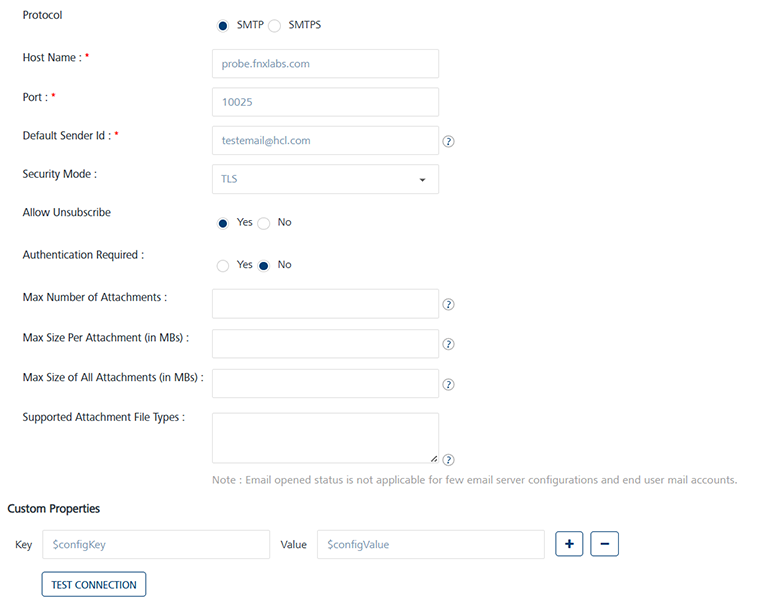Select the SMTP protocol radio button
771x600 pixels.
[x=223, y=25]
